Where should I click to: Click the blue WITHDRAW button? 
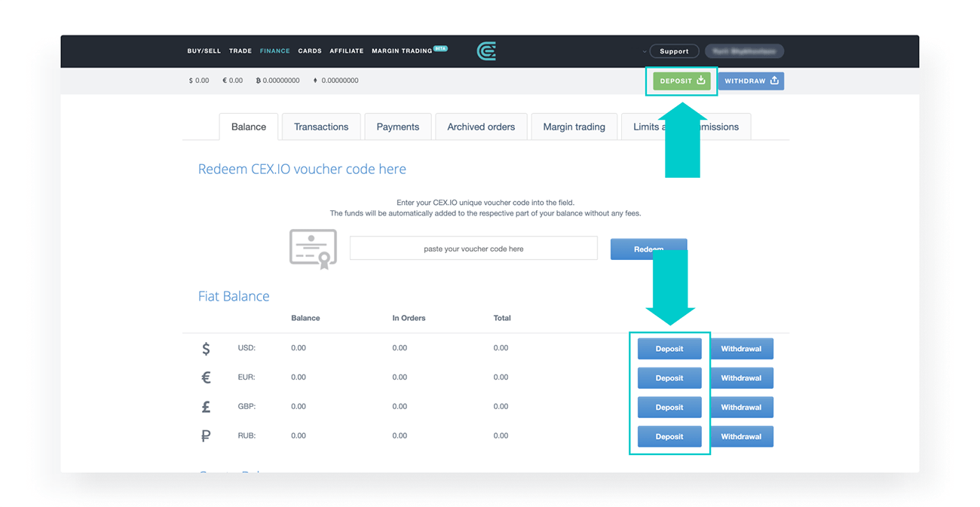751,81
